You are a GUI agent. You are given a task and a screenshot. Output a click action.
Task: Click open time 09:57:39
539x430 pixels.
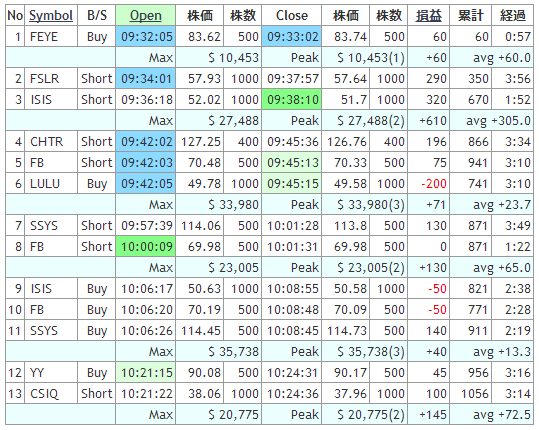pyautogui.click(x=146, y=225)
